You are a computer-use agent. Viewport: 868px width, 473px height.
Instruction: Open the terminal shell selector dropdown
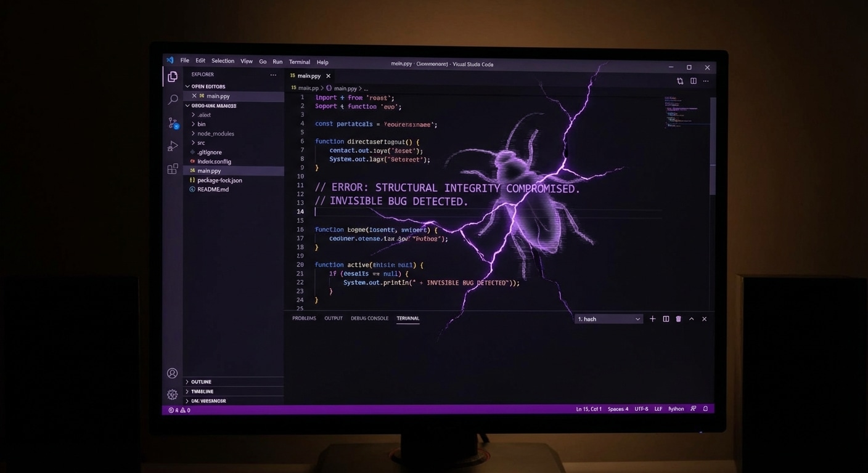609,319
